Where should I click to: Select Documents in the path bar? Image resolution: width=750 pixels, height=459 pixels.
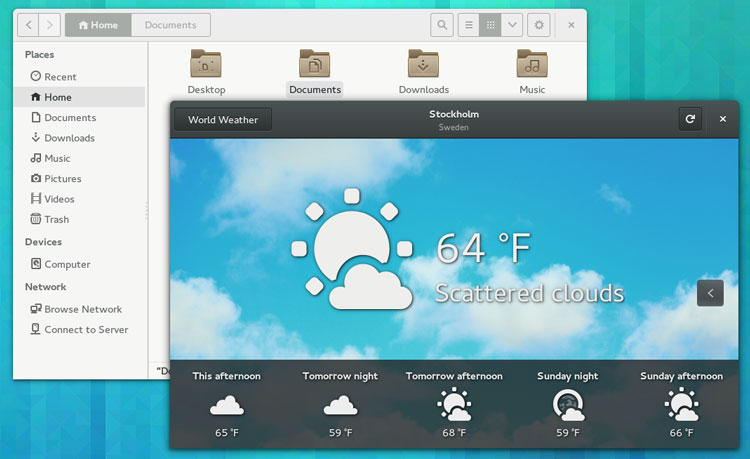(x=170, y=25)
